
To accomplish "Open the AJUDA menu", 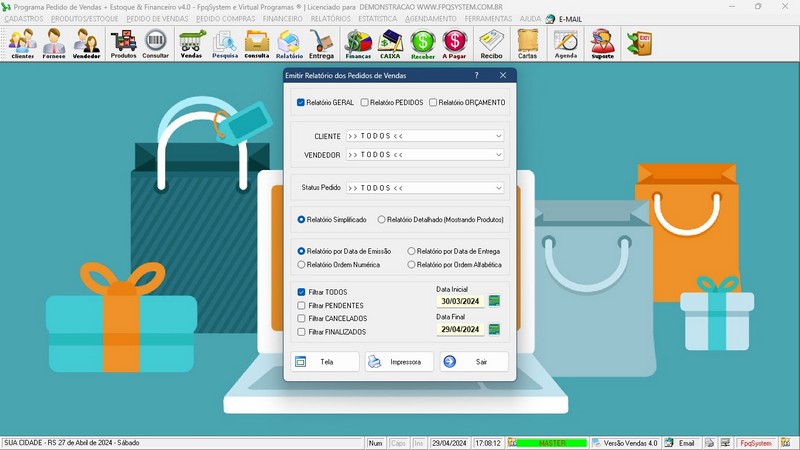I will (530, 19).
